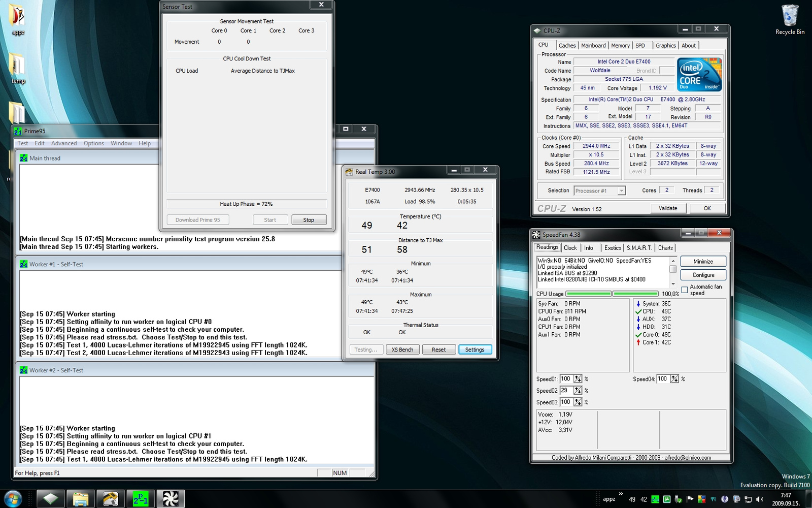Switch to Graphics tab in CPU-Z
The width and height of the screenshot is (812, 508).
click(666, 46)
